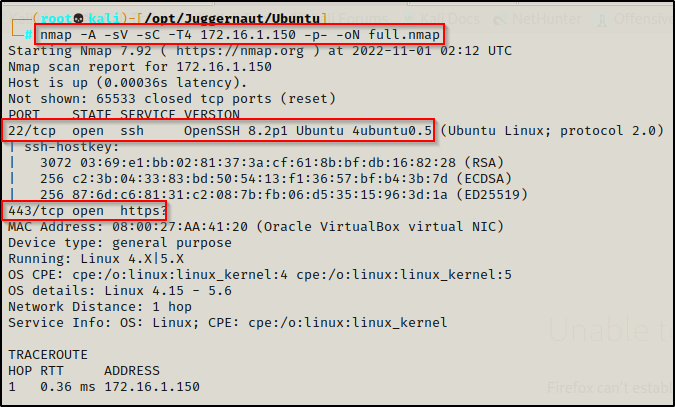The image size is (675, 407).
Task: Click the nmap command line text
Action: [240, 34]
